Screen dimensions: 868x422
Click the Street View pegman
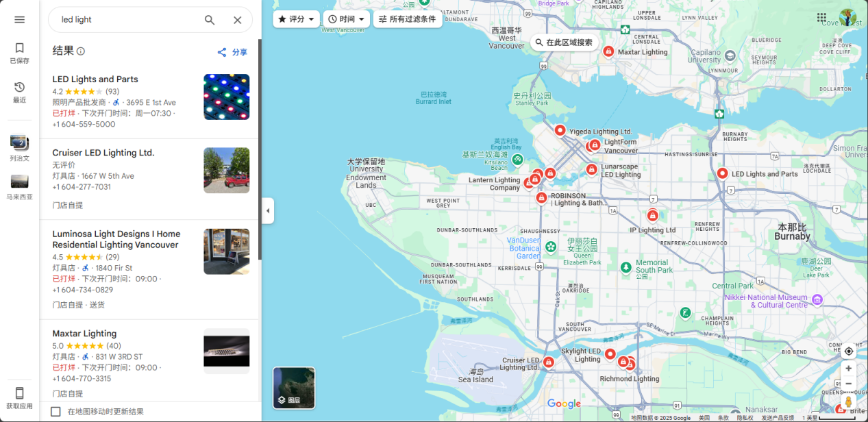[849, 401]
